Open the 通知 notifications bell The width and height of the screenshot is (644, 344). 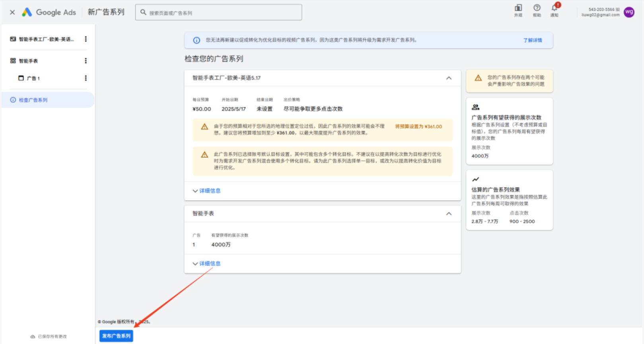coord(555,10)
